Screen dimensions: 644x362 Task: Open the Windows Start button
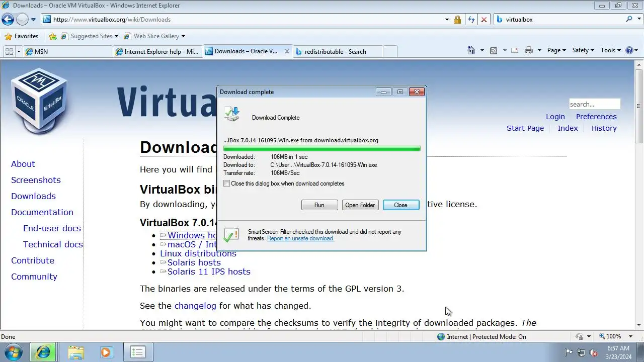pos(14,352)
